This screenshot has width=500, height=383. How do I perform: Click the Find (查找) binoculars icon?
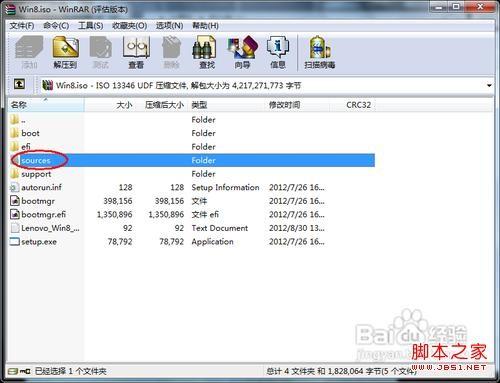coord(206,52)
